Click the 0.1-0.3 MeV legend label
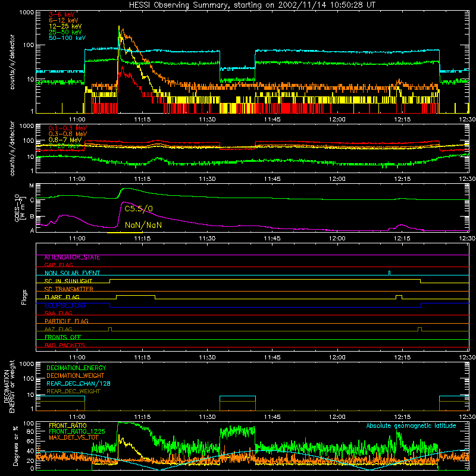476x476 pixels. pos(68,128)
